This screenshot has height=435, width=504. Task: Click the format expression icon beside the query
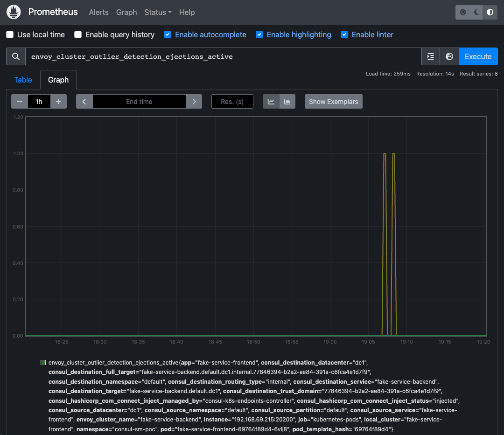point(430,56)
